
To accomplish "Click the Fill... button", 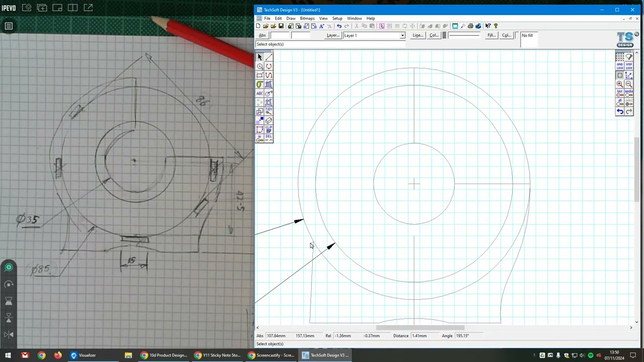I will 492,36.
